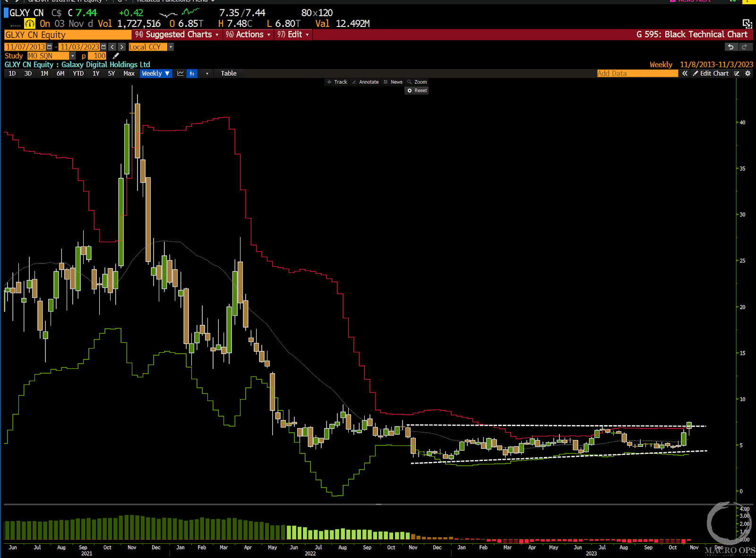Screen dimensions: 756x558
Task: Click the gauge icon next to On 03 Nov
Action: [30, 24]
